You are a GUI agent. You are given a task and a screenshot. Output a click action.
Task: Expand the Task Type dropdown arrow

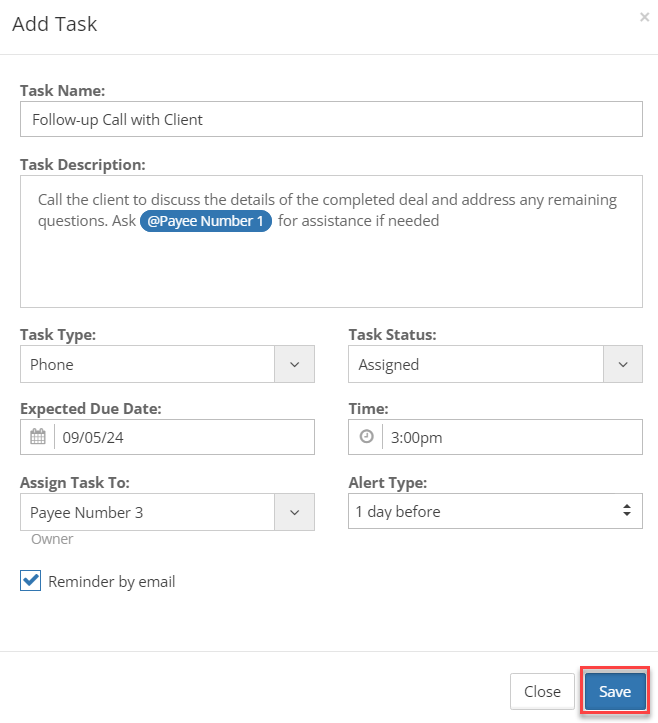pyautogui.click(x=295, y=364)
